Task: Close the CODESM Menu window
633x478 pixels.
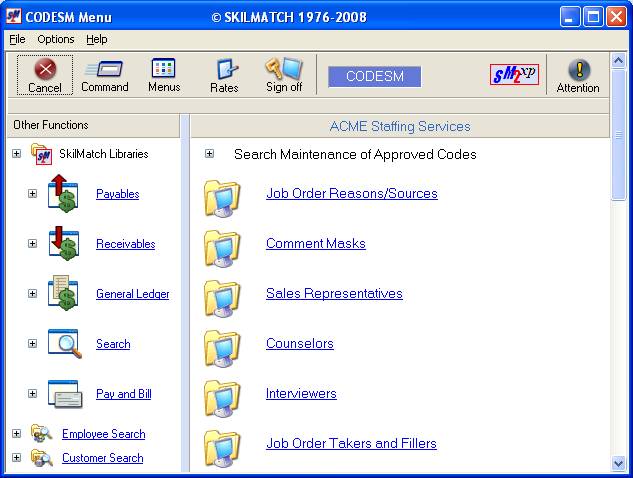Action: click(x=616, y=17)
